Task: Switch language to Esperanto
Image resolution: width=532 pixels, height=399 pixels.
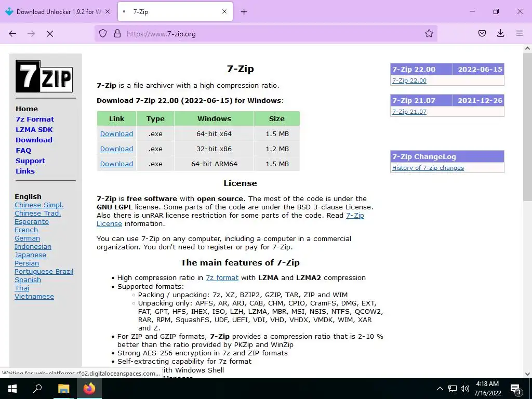Action: [32, 221]
